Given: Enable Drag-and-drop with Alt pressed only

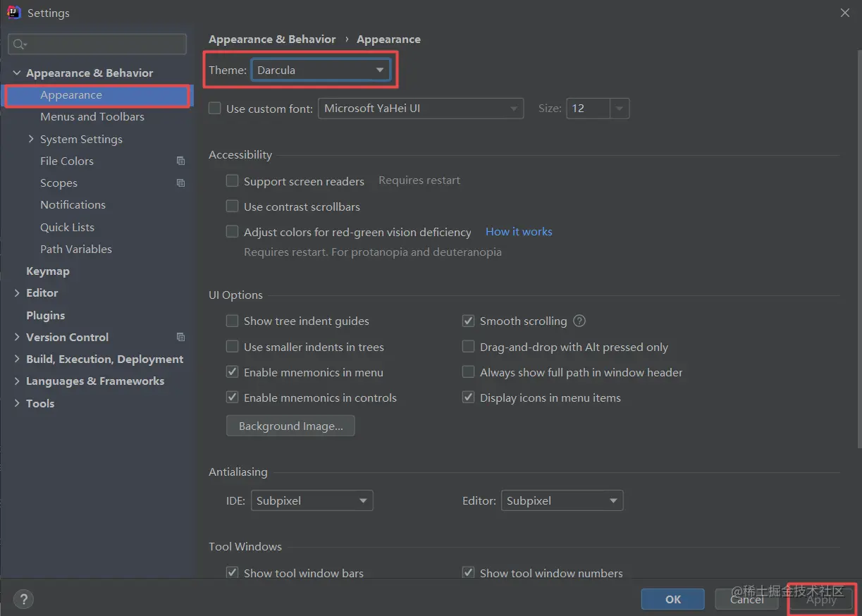Looking at the screenshot, I should (468, 346).
